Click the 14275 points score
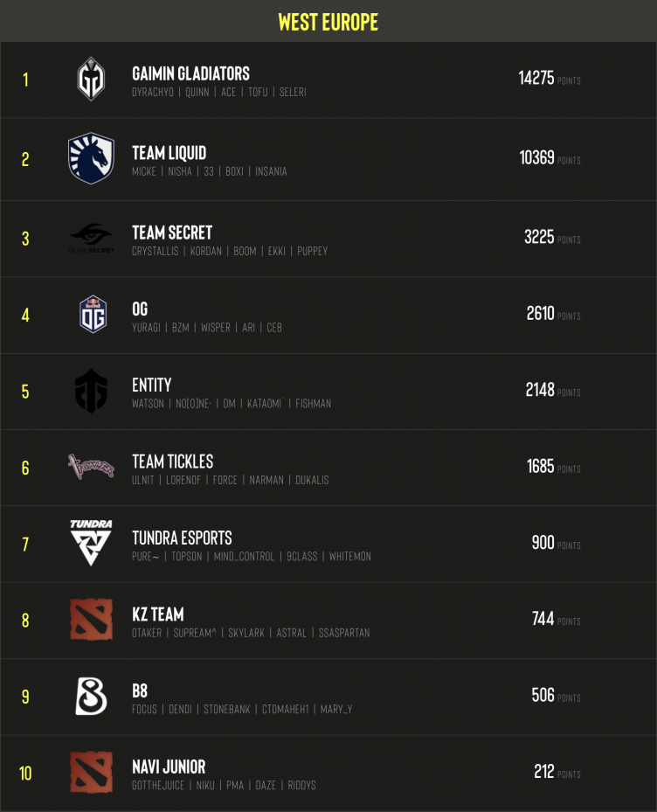The height and width of the screenshot is (812, 657). (x=536, y=79)
